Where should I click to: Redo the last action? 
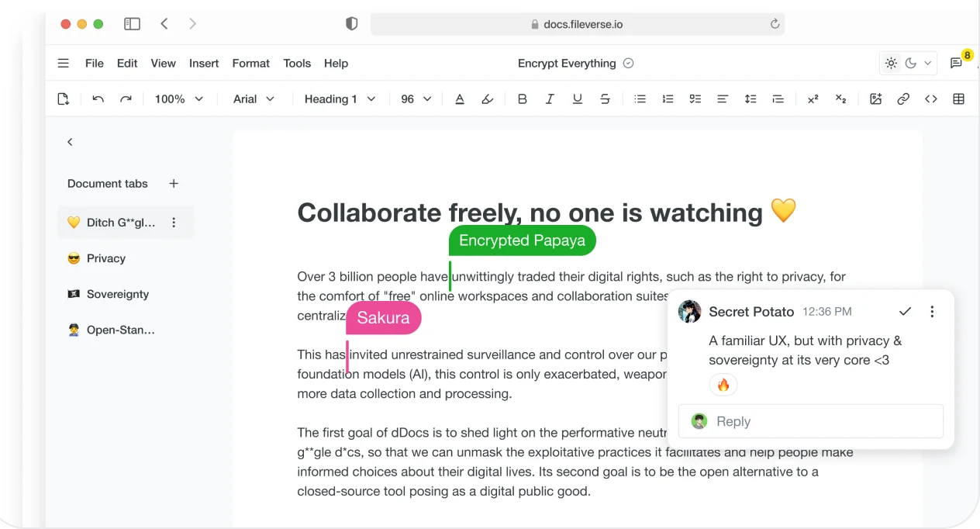point(126,99)
